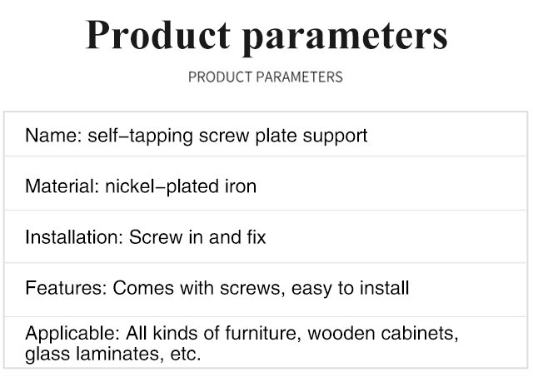The height and width of the screenshot is (392, 533).
Task: Click the small uppercase "PRODUCT PARAMETERS" subtitle
Action: (266, 77)
